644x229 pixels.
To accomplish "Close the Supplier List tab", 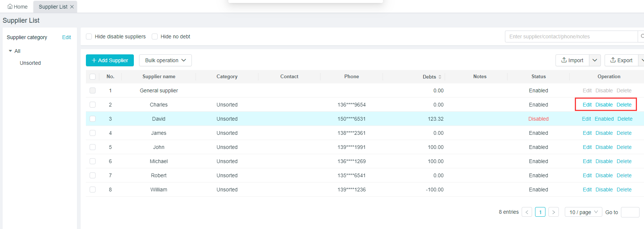I will click(72, 7).
